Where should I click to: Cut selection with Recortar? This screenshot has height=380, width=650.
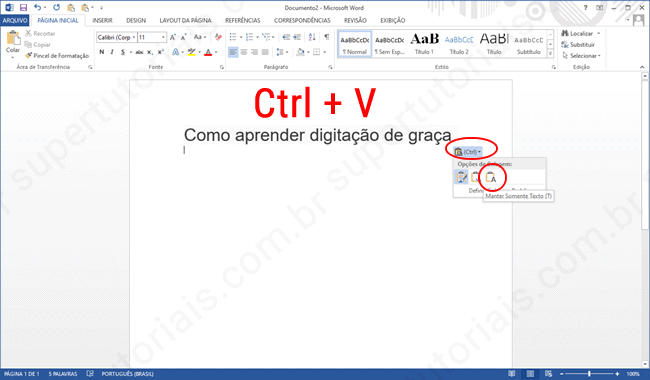tap(40, 34)
